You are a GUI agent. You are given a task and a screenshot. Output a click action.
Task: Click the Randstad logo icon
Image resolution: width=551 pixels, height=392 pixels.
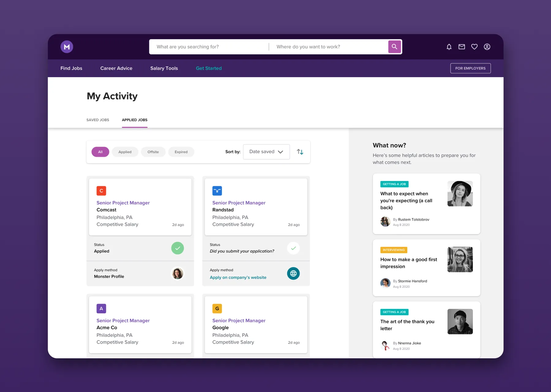point(217,191)
